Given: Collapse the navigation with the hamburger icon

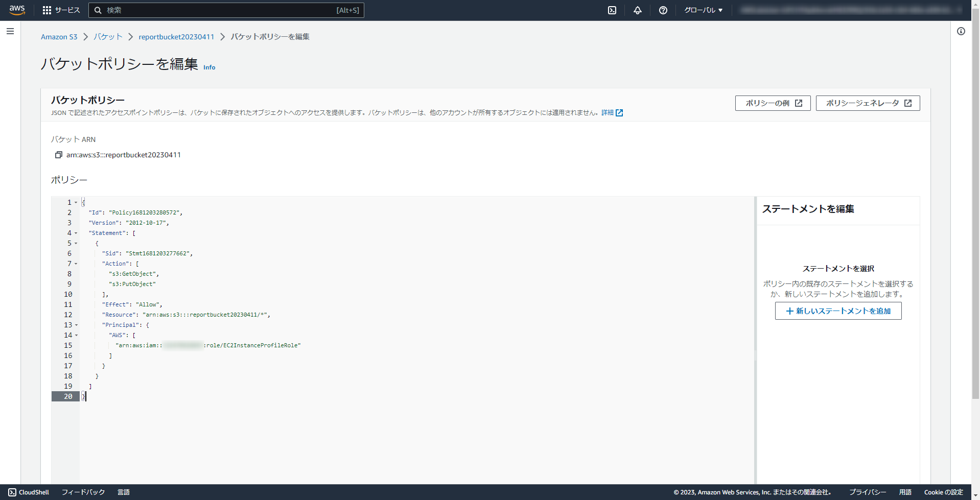Looking at the screenshot, I should point(10,31).
